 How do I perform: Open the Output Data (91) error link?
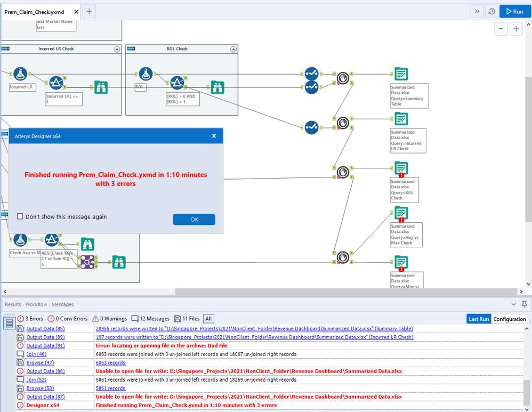[45, 345]
